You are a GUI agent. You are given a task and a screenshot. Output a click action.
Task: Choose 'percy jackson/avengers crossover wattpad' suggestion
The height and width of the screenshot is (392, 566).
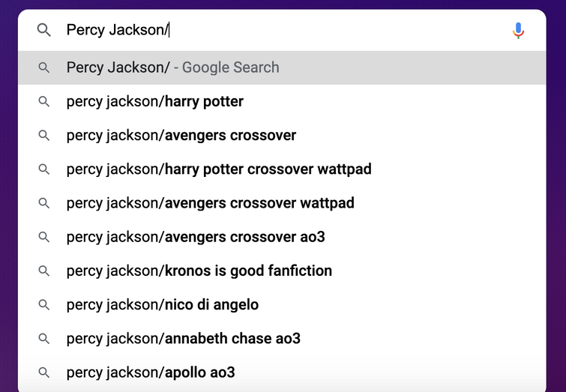[282, 203]
